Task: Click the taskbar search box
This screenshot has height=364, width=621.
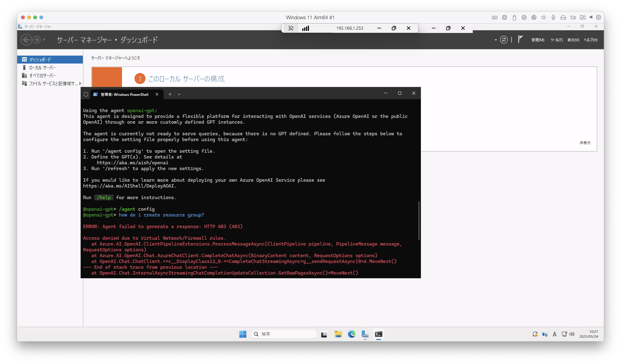Action: tap(284, 334)
